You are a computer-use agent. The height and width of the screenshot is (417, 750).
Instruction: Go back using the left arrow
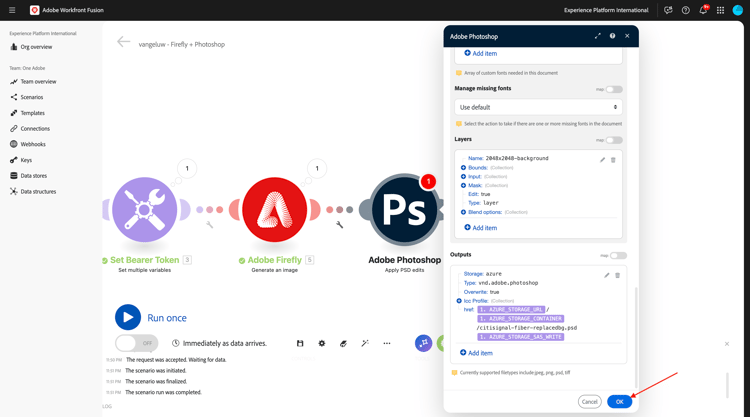[123, 42]
